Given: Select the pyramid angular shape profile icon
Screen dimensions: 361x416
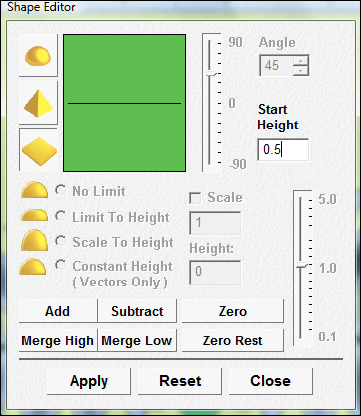Looking at the screenshot, I should coord(38,103).
